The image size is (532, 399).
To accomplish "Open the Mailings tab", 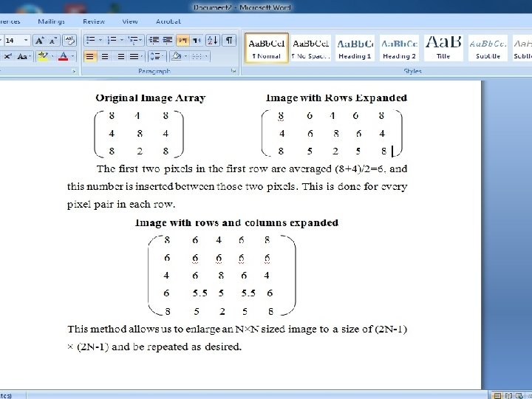I will [51, 21].
